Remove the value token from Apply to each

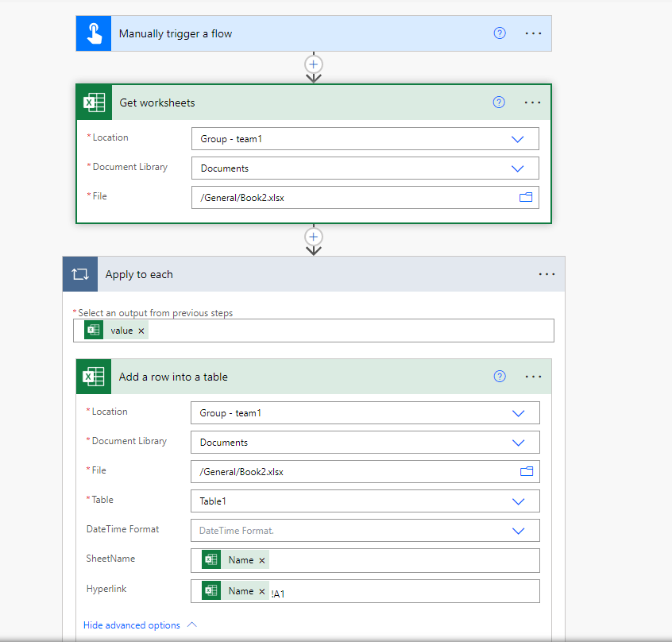141,331
